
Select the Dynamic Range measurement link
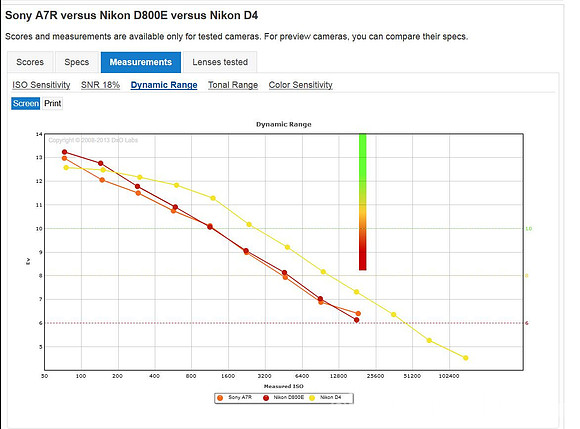pyautogui.click(x=164, y=85)
